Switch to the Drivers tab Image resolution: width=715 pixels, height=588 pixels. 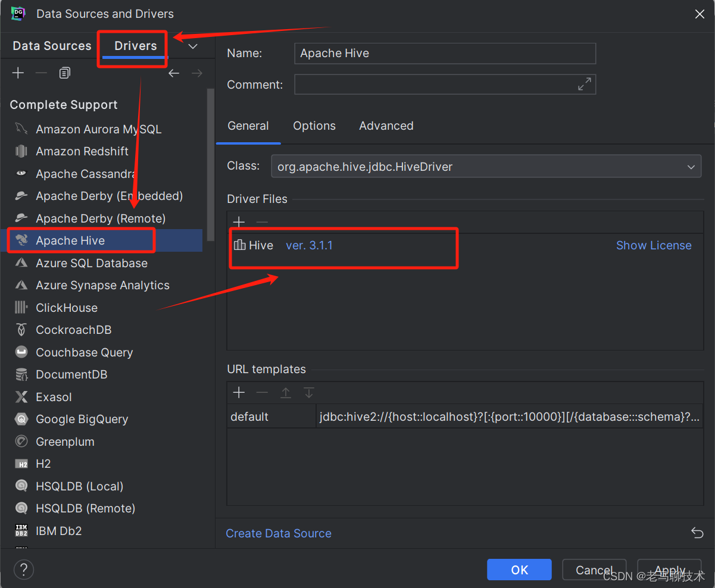(x=136, y=46)
